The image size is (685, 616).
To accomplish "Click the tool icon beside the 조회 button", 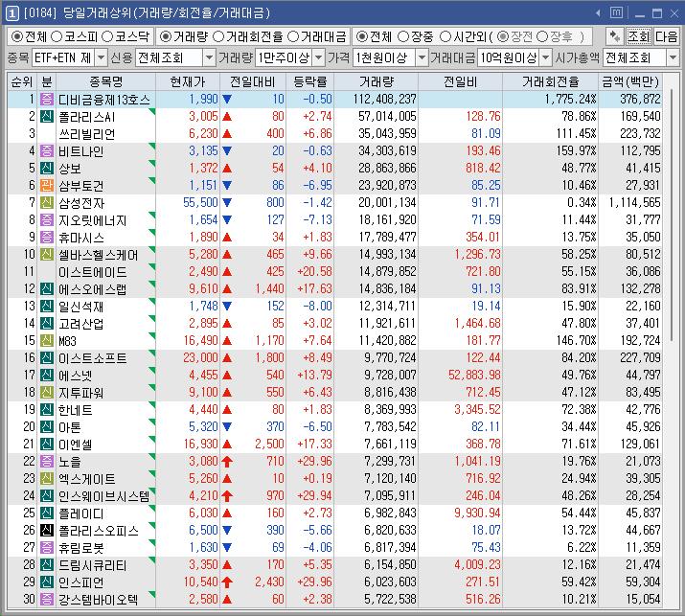I will click(615, 36).
